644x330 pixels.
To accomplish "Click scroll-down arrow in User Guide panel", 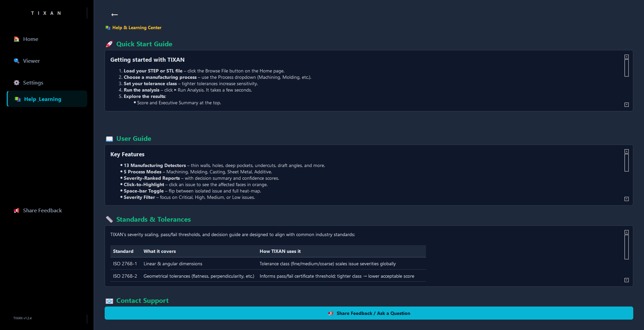I will point(627,199).
